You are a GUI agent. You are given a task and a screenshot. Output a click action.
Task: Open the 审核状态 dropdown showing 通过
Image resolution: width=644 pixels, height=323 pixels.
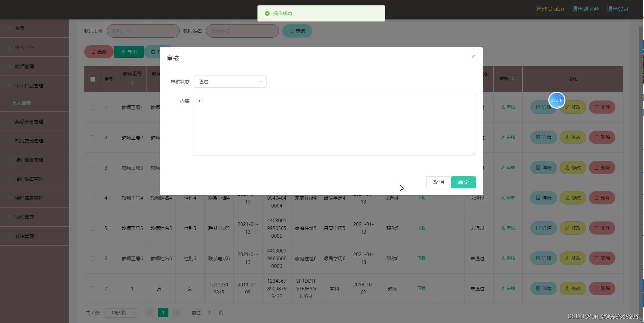[x=230, y=82]
